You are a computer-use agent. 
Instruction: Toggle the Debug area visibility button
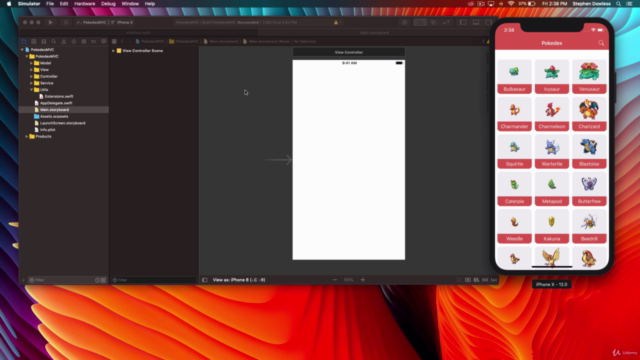(x=476, y=22)
